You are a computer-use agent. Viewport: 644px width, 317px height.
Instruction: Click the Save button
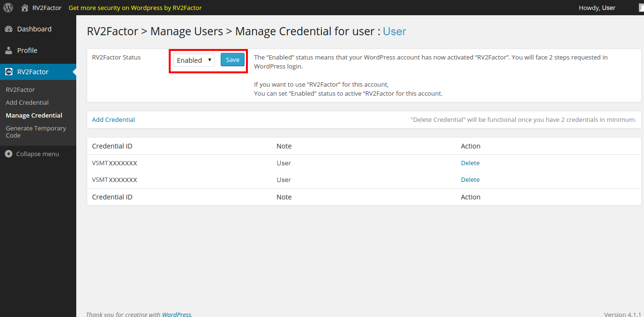[x=233, y=59]
